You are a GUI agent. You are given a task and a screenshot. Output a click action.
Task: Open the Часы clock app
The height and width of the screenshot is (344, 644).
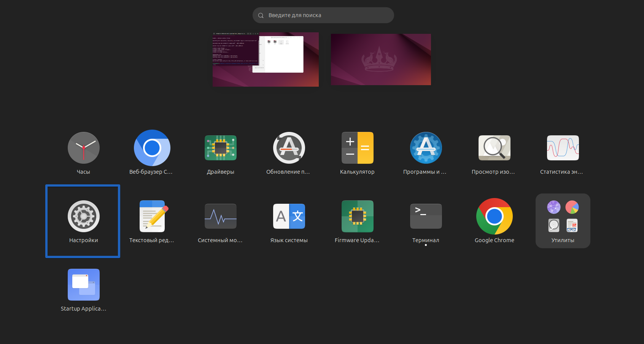[83, 148]
